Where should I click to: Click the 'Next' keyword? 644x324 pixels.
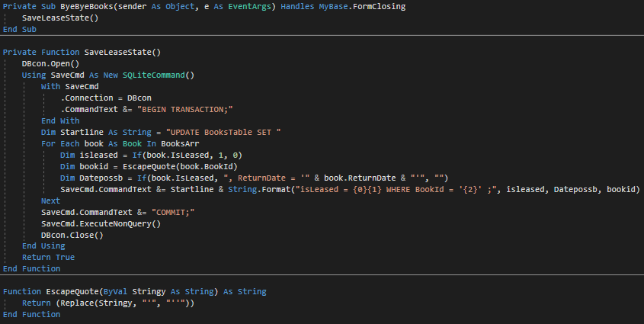[50, 200]
